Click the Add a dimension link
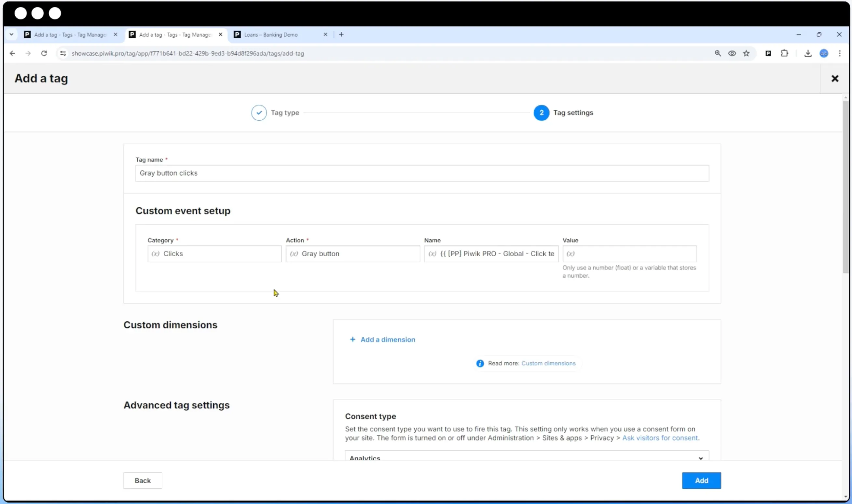The width and height of the screenshot is (852, 504). (382, 339)
